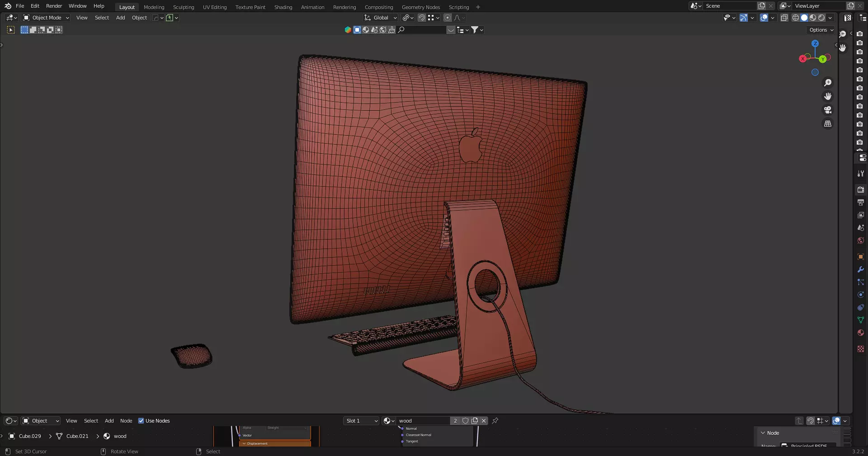The height and width of the screenshot is (456, 868).
Task: Click the Blender logo menu icon
Action: pyautogui.click(x=8, y=6)
